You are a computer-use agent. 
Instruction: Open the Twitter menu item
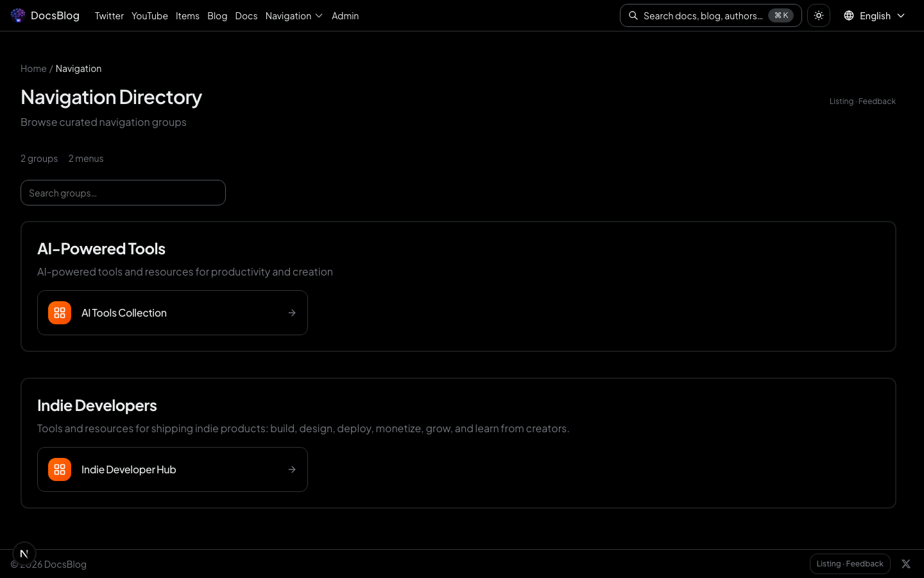[x=109, y=15]
